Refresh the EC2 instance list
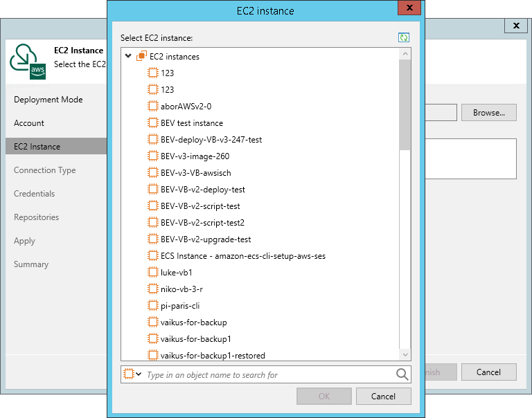The height and width of the screenshot is (418, 532). (404, 37)
